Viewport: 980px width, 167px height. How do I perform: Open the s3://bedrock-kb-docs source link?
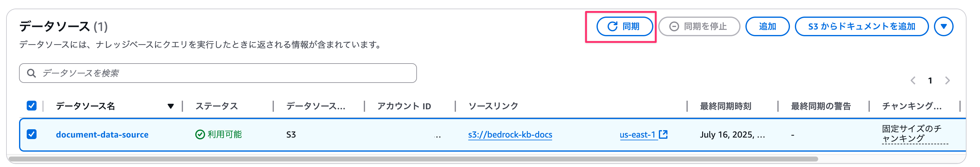click(510, 135)
